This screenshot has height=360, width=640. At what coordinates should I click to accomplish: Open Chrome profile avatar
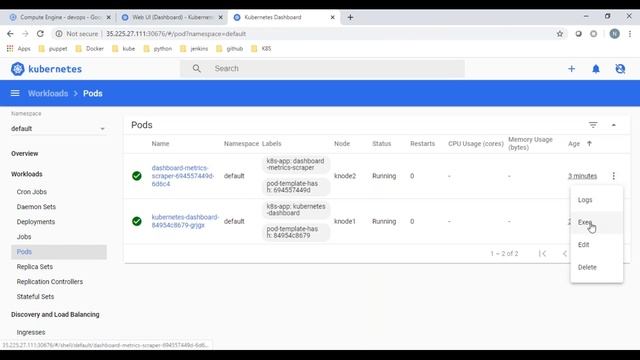[x=614, y=34]
